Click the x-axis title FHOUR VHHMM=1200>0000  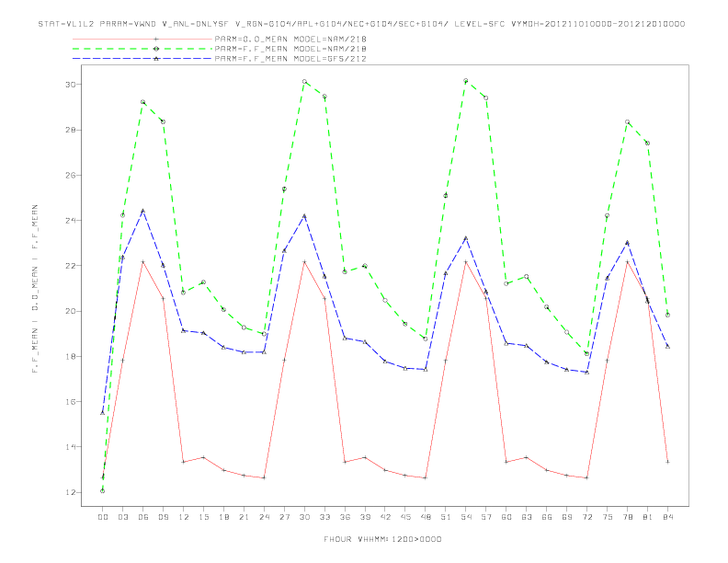tap(382, 539)
